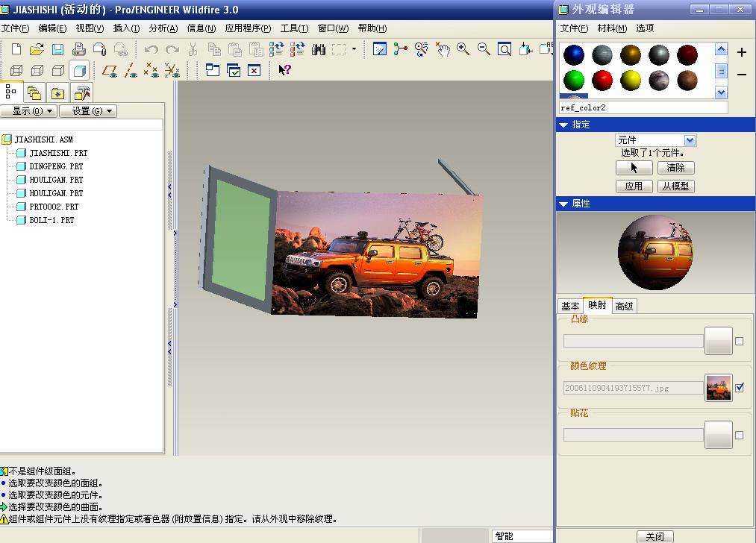Select the blue sphere appearance

click(x=574, y=55)
